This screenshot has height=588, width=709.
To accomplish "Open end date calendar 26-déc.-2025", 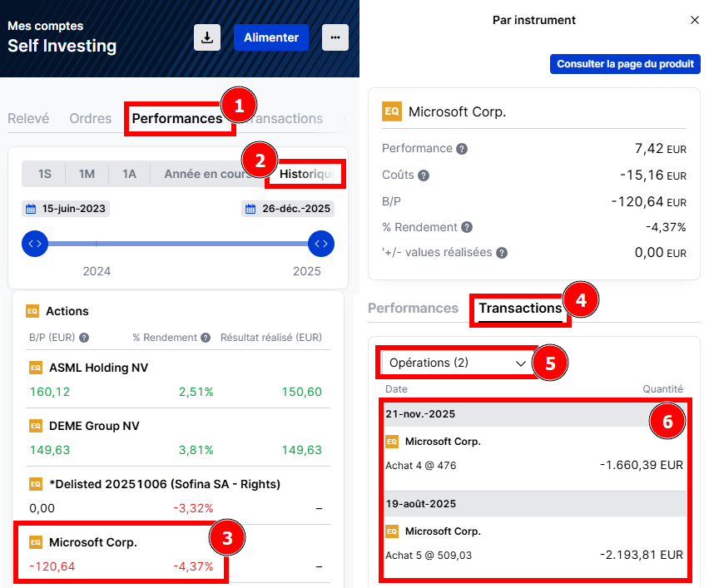I will pyautogui.click(x=288, y=209).
